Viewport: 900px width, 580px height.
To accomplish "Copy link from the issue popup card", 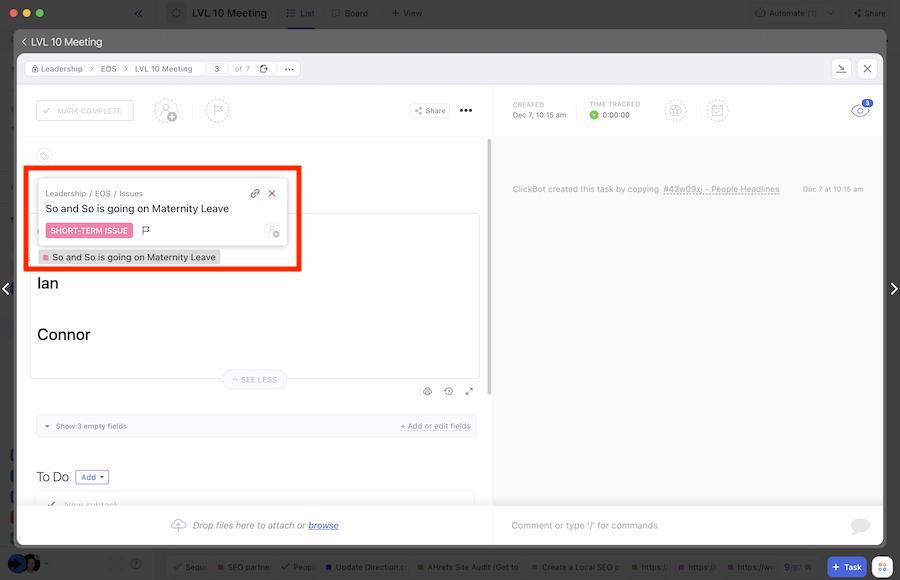I will click(255, 194).
